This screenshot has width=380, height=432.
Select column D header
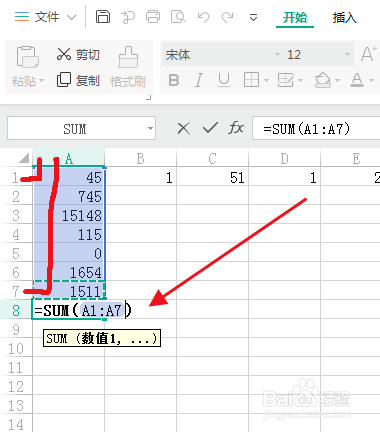pos(284,158)
